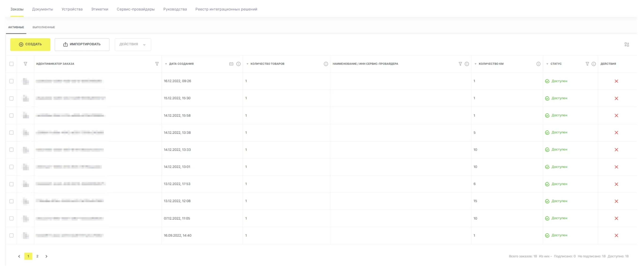Select the order row from 16.09.2022, 14:40

click(x=11, y=235)
